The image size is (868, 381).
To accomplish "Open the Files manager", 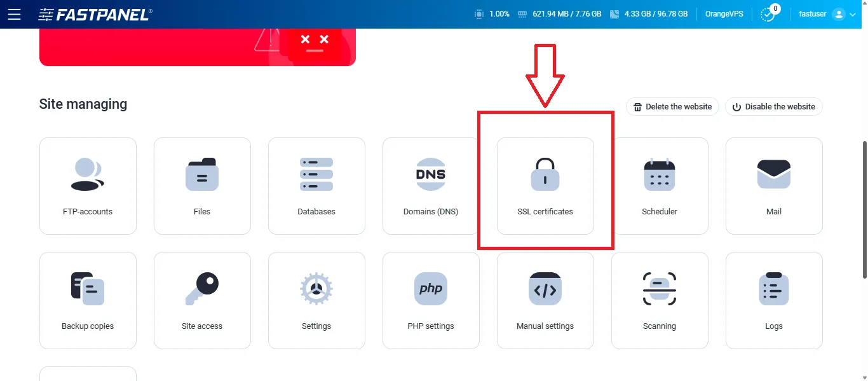I will click(202, 184).
